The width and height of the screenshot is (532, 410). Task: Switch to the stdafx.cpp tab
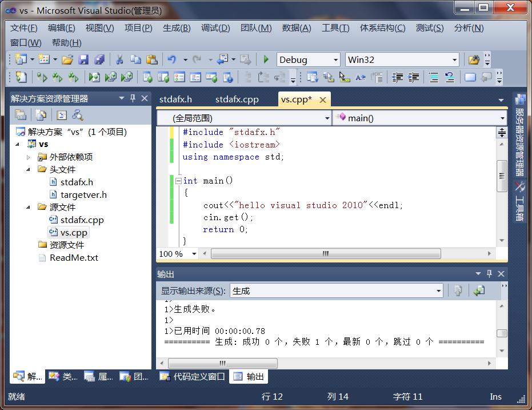point(237,99)
